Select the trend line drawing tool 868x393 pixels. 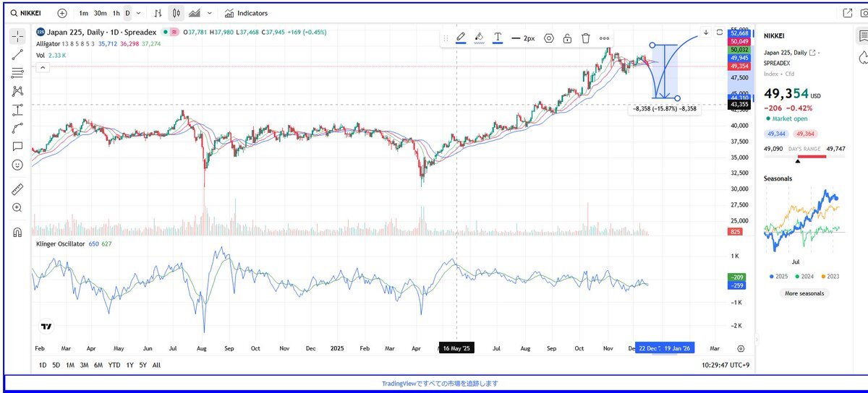coord(17,54)
